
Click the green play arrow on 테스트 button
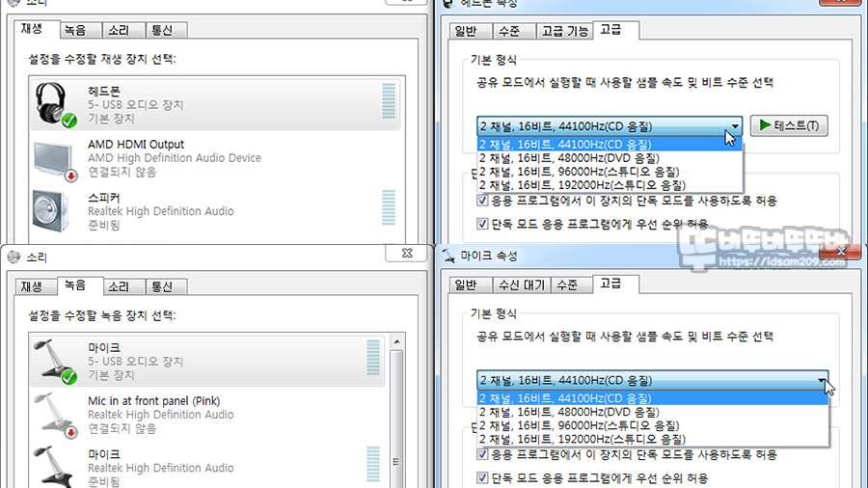click(765, 125)
